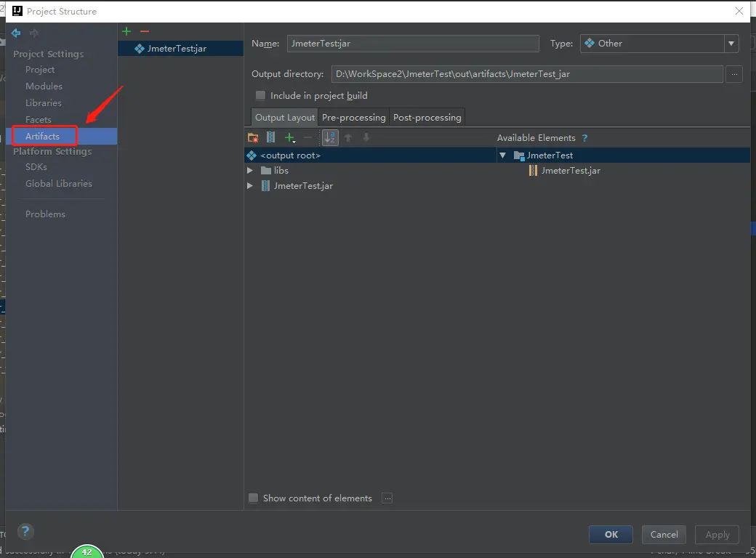Open Facets settings in sidebar
This screenshot has height=558, width=756.
[38, 119]
